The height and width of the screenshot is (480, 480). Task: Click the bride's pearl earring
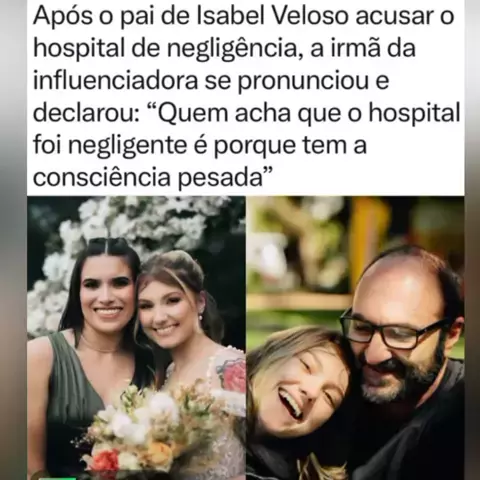(x=201, y=318)
